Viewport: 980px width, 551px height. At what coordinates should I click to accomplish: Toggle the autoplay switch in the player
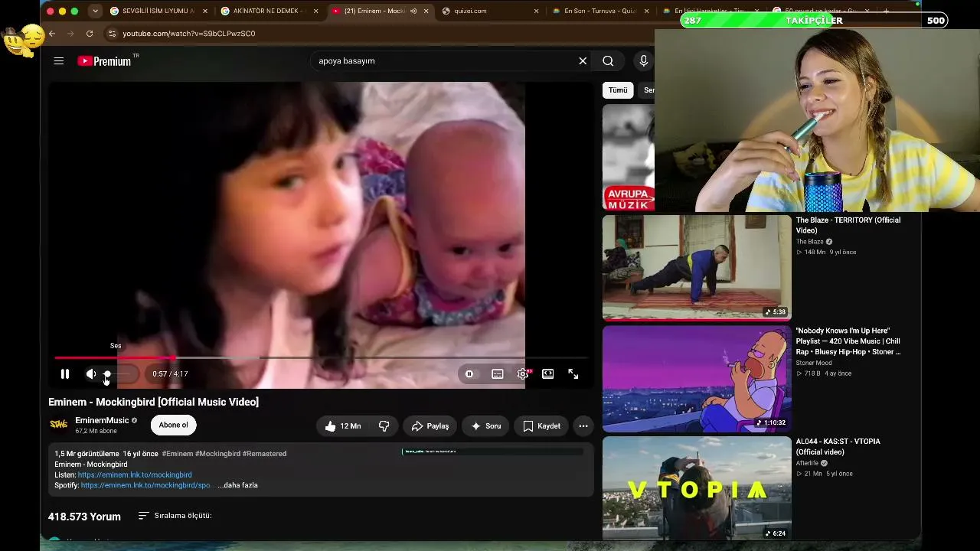point(469,374)
